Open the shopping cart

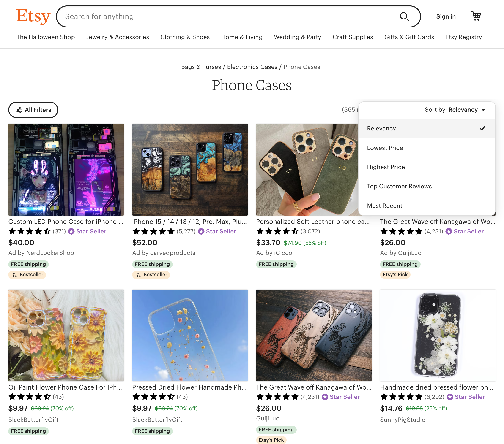pos(476,16)
